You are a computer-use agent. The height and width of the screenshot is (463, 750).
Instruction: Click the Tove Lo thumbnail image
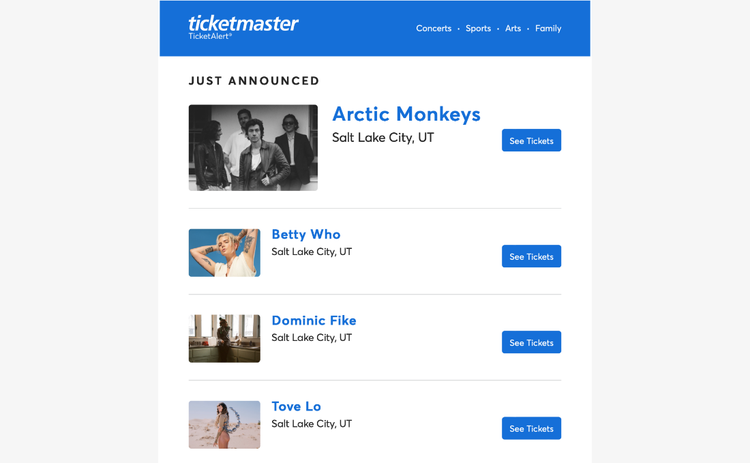point(224,425)
